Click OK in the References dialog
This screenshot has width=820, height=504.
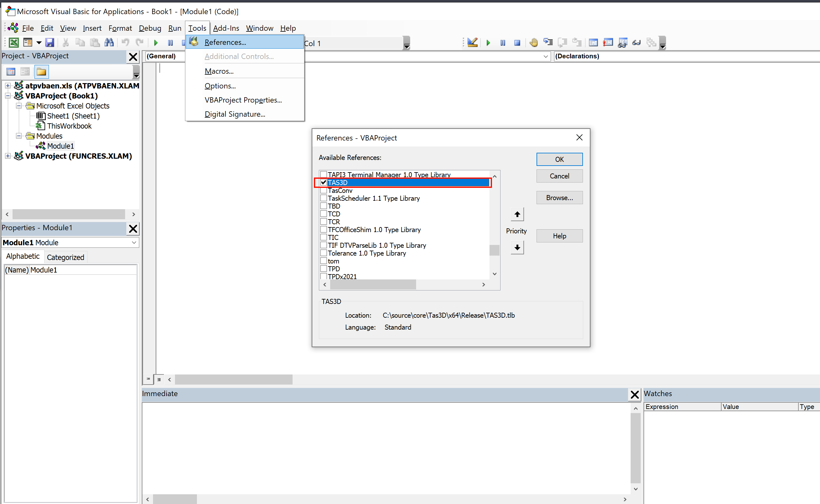(559, 159)
